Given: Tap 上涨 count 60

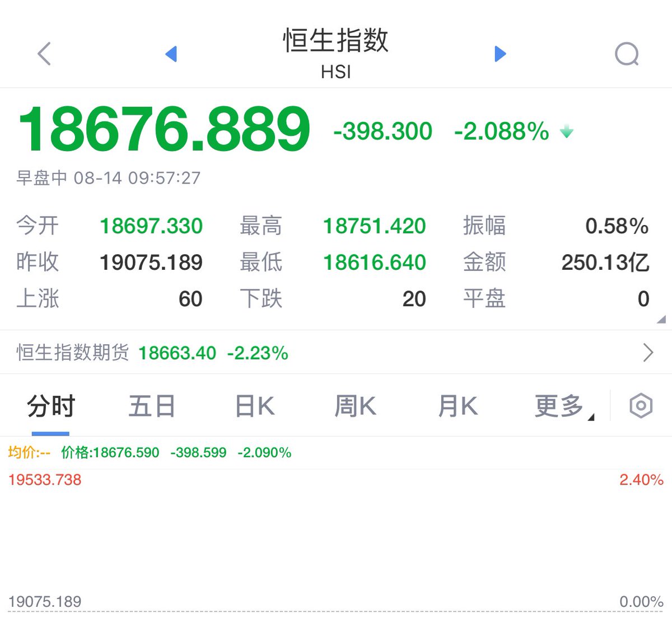Looking at the screenshot, I should (190, 299).
